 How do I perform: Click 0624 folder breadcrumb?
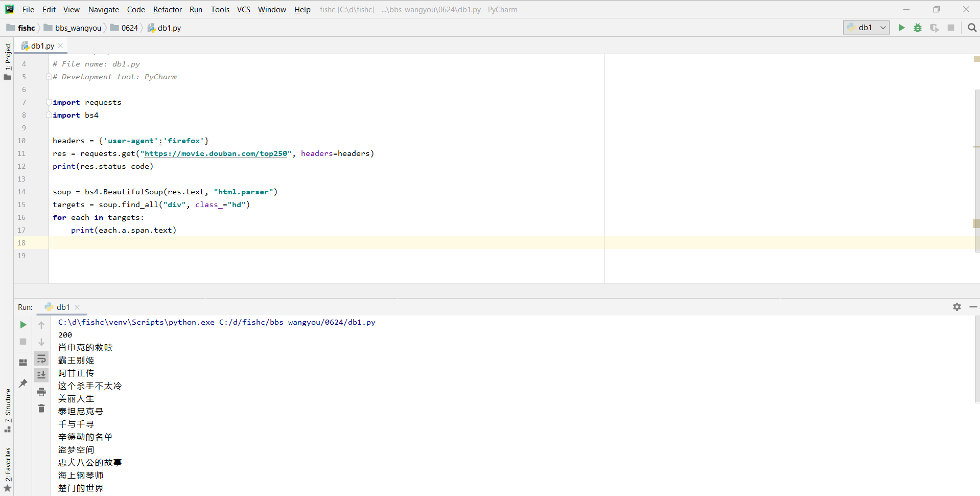point(124,28)
